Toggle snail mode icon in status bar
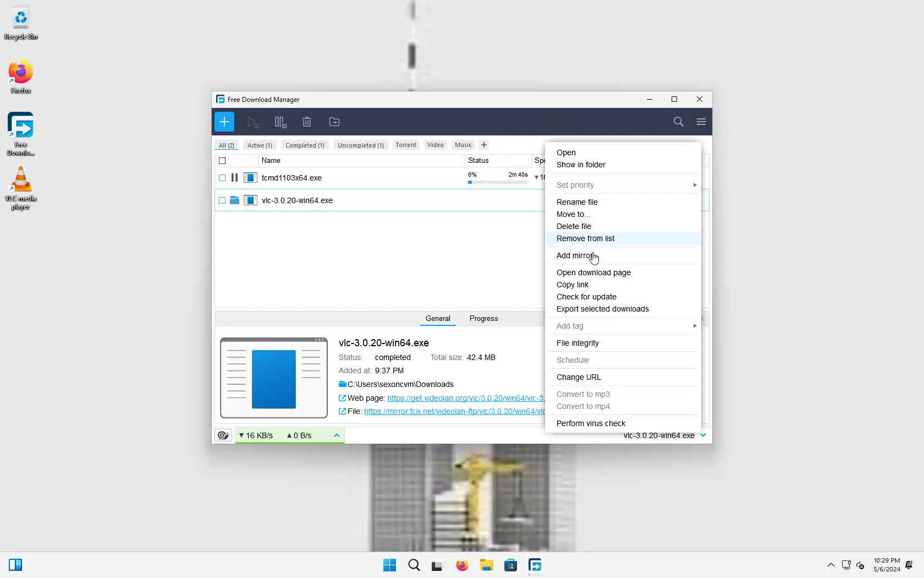This screenshot has height=578, width=924. (223, 435)
